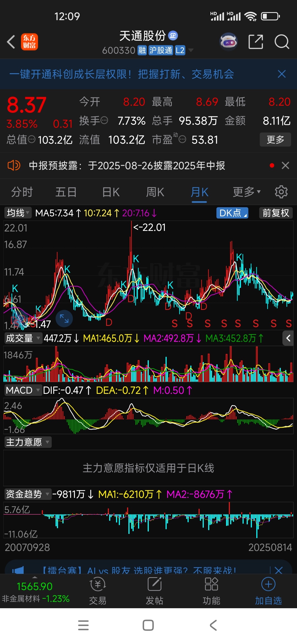The height and width of the screenshot is (644, 297).
Task: Open the 资金趋势 indicator dropdown
Action: 28,494
